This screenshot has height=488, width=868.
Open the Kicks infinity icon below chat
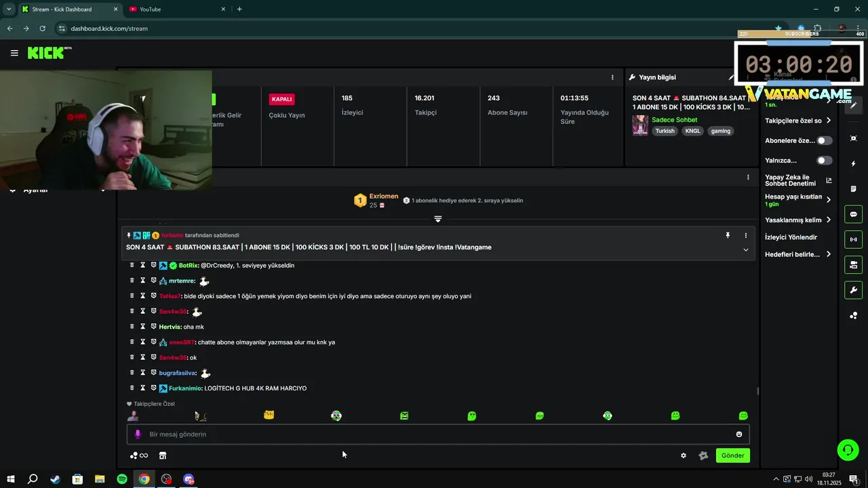(139, 455)
